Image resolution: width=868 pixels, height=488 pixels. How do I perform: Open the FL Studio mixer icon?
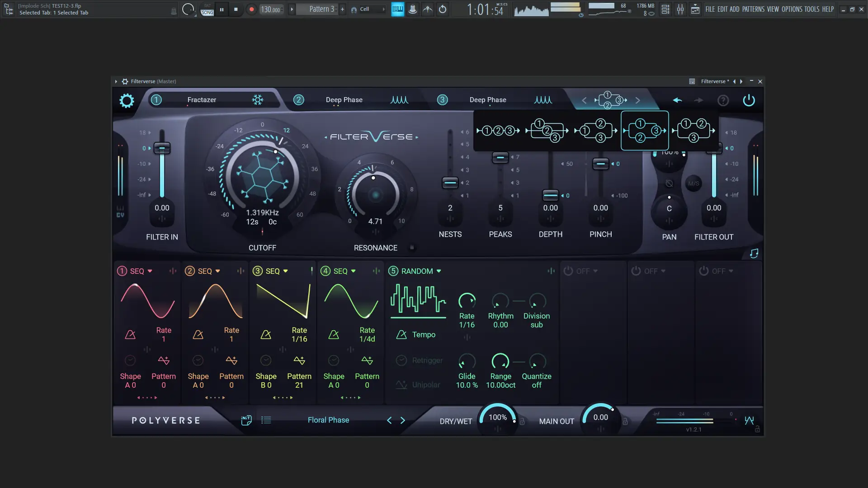click(680, 9)
